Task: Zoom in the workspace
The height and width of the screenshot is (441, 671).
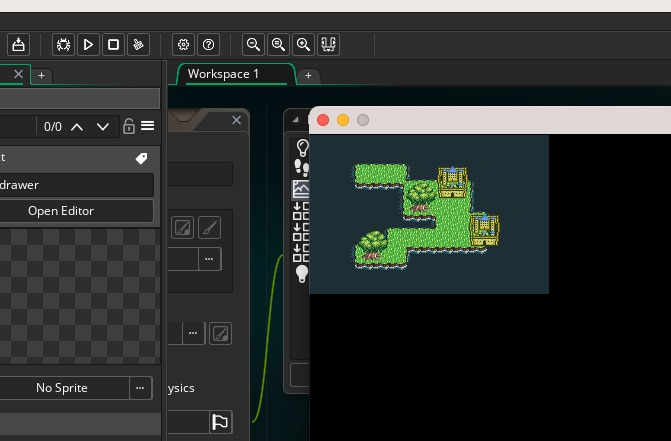Action: click(303, 44)
